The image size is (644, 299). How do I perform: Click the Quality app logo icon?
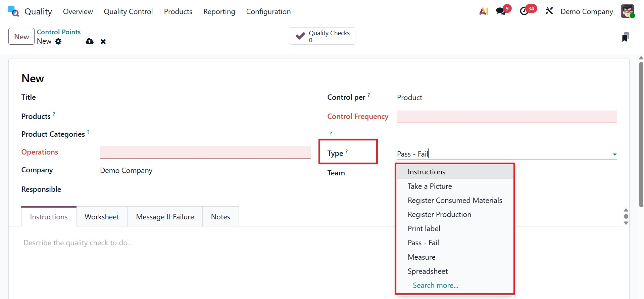[13, 11]
